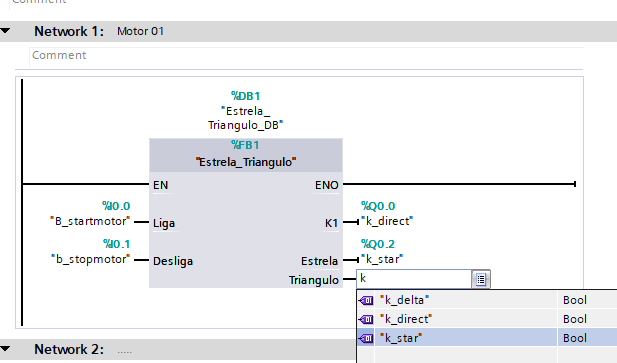Select "k_delta" from the autocomplete list

click(x=405, y=300)
